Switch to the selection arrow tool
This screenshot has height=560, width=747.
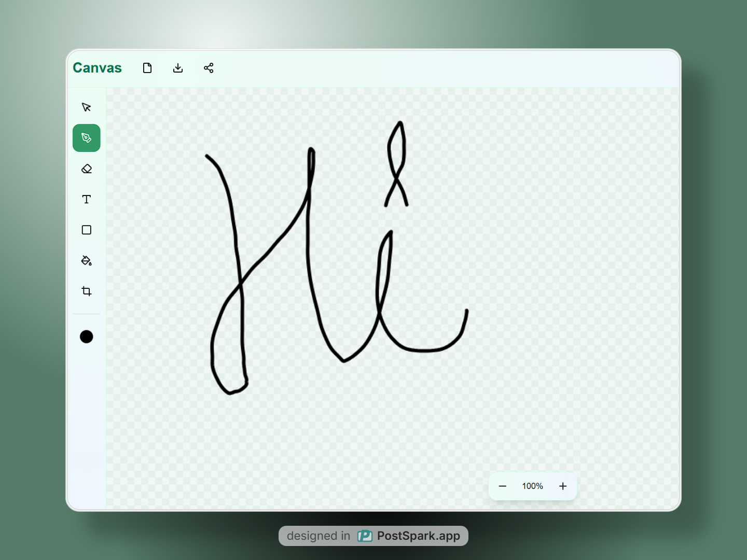pyautogui.click(x=87, y=107)
